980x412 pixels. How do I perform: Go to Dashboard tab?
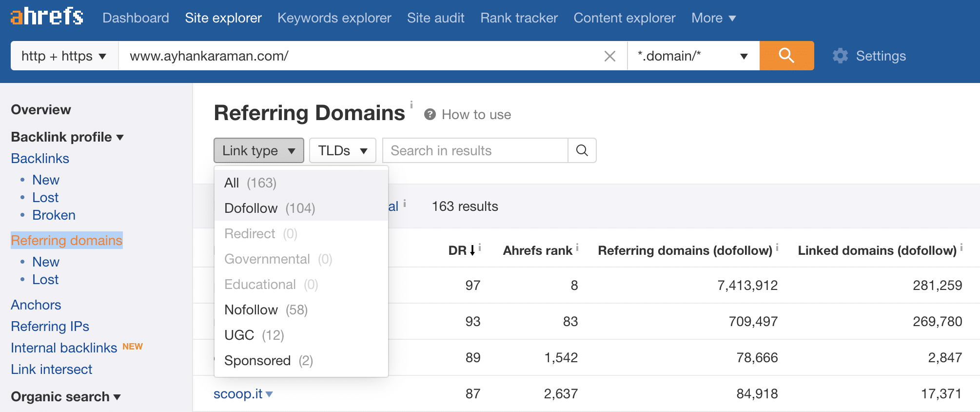pos(136,18)
